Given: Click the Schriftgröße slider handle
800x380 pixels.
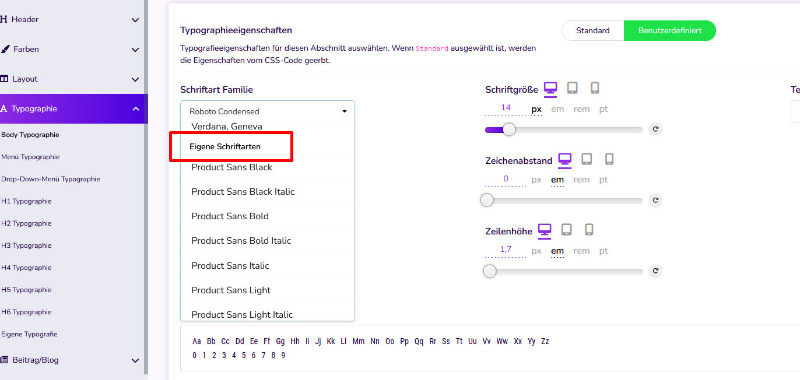Looking at the screenshot, I should coord(509,130).
